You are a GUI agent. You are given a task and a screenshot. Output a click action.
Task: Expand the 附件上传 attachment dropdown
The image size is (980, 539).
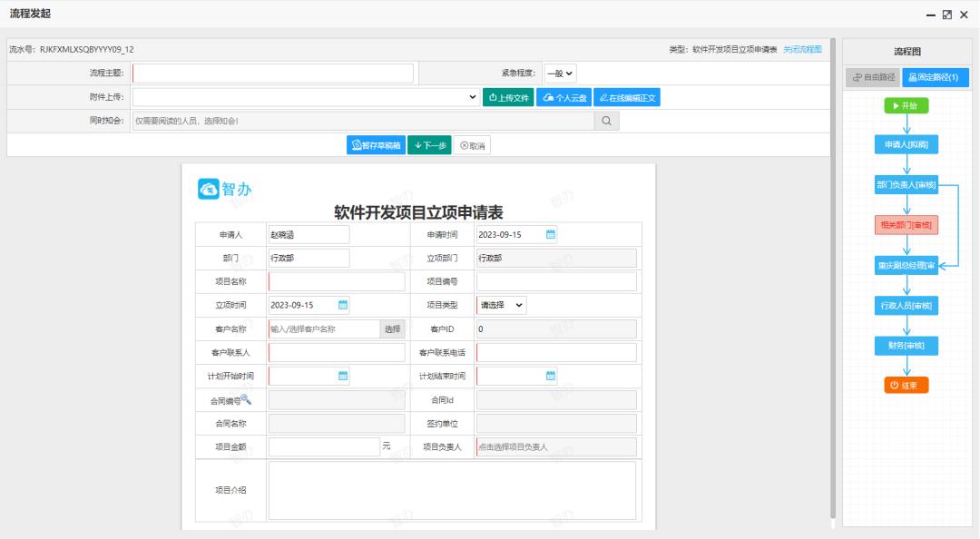click(473, 97)
